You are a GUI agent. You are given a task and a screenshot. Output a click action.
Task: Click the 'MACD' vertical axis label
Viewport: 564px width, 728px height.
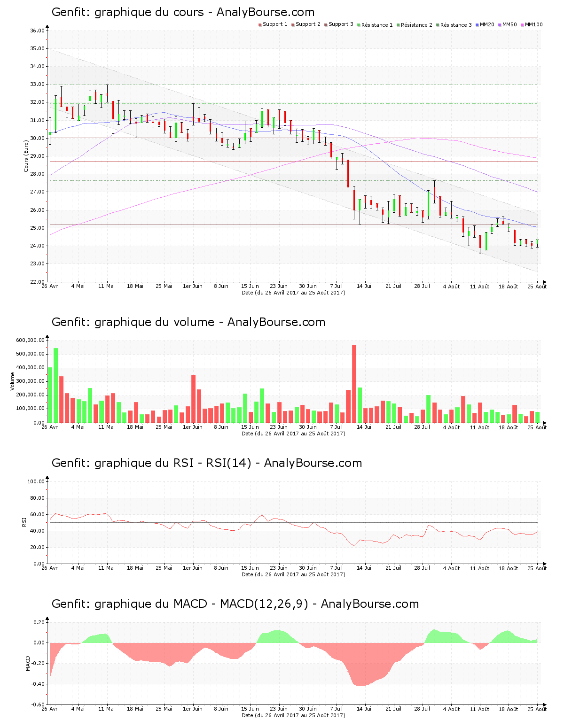[x=28, y=663]
